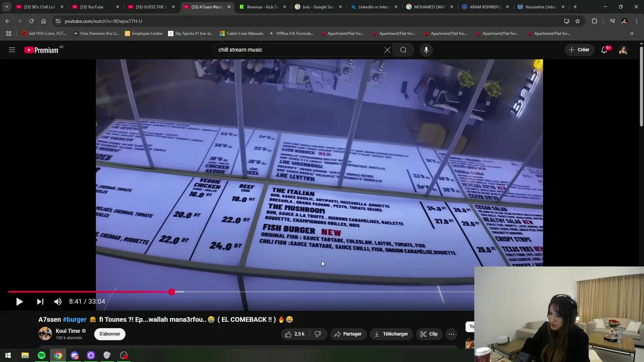The width and height of the screenshot is (644, 362).
Task: Clear the search box with the X
Action: (x=387, y=50)
